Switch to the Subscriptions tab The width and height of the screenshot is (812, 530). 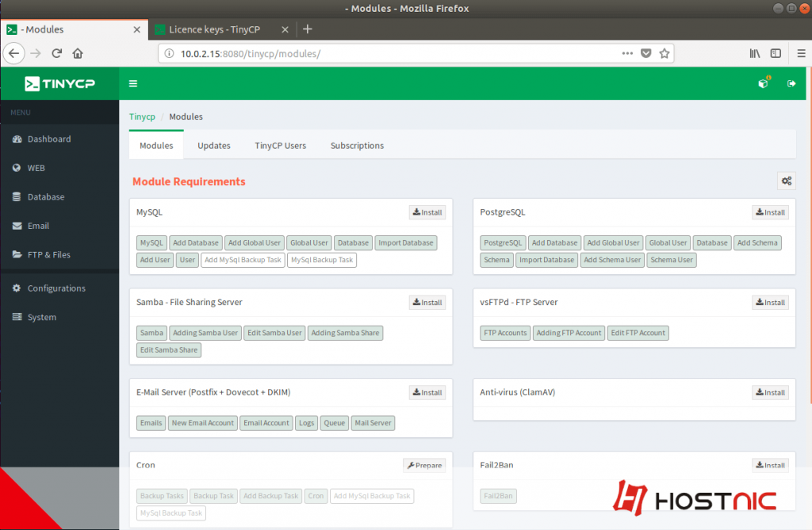358,146
